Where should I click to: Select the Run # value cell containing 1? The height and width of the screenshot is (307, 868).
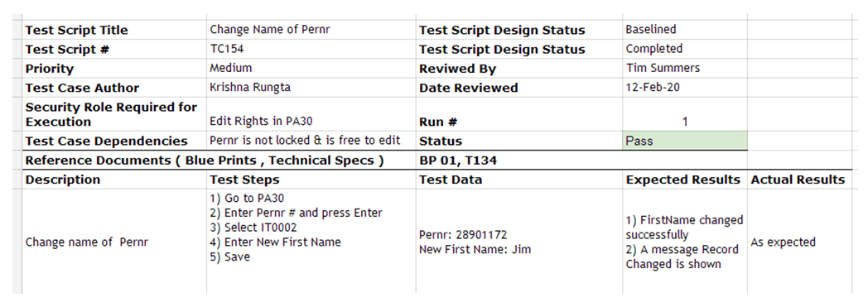684,114
